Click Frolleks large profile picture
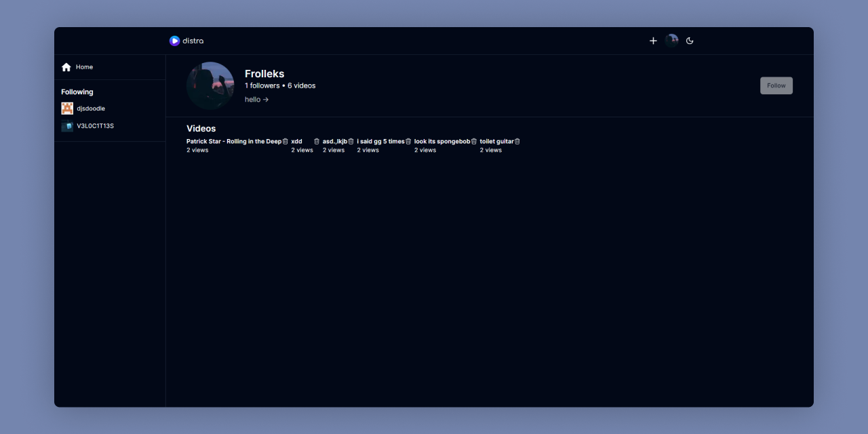The image size is (868, 434). (x=210, y=85)
